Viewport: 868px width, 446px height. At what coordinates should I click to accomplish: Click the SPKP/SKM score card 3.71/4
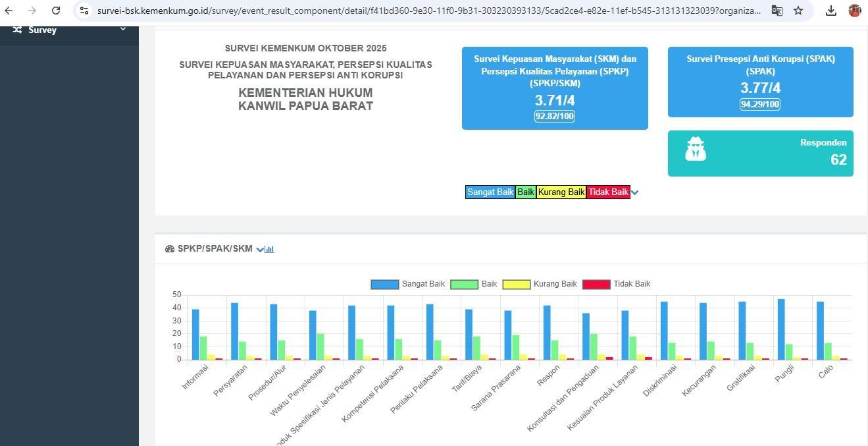pyautogui.click(x=555, y=88)
